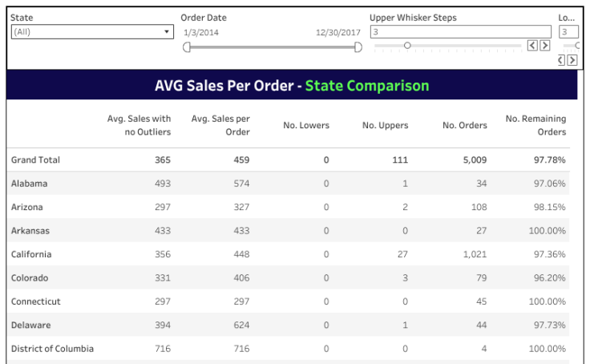Select the No. Uppers column header
The image size is (590, 364).
(385, 125)
